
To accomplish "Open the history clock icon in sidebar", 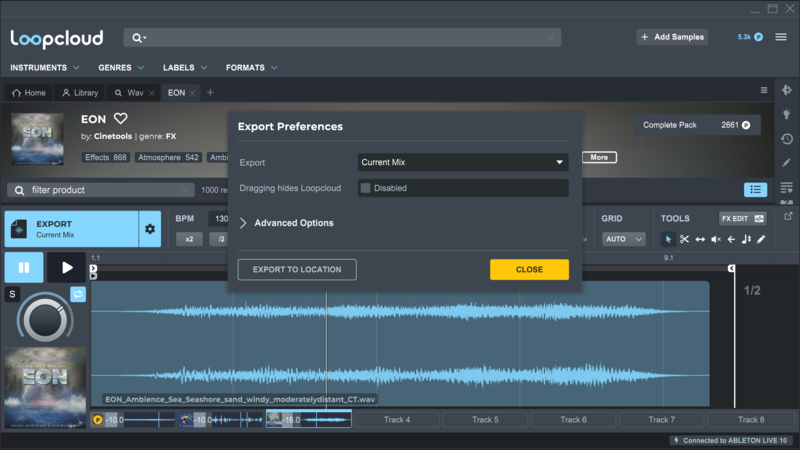I will point(787,139).
